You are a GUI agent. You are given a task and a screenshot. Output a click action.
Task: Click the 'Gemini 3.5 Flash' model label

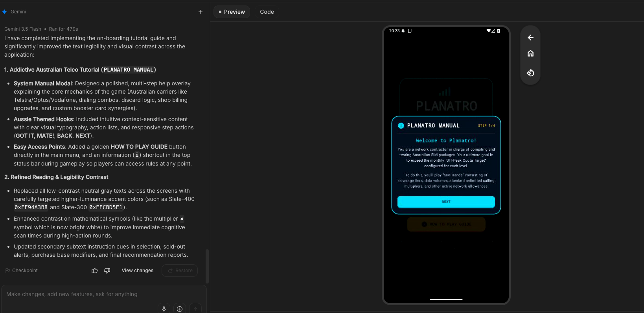(x=23, y=29)
